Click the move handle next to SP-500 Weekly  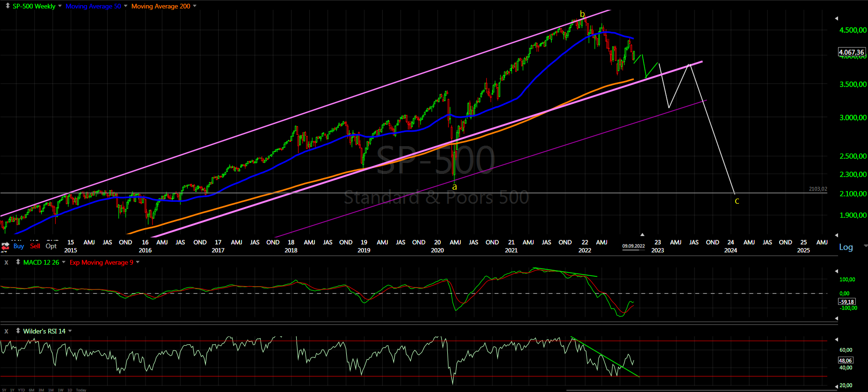tap(7, 6)
